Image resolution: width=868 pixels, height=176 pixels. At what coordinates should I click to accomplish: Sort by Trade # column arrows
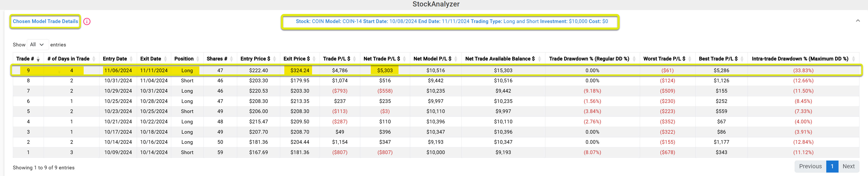pyautogui.click(x=38, y=59)
